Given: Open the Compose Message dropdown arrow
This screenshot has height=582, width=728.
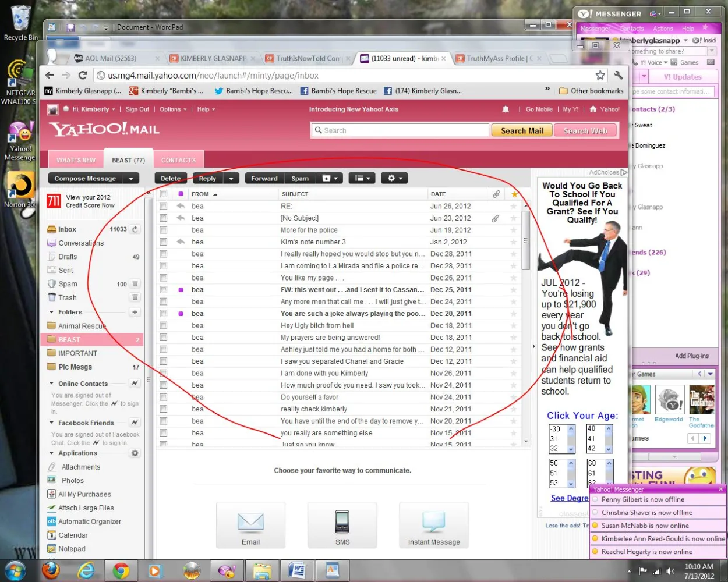Looking at the screenshot, I should tap(131, 179).
